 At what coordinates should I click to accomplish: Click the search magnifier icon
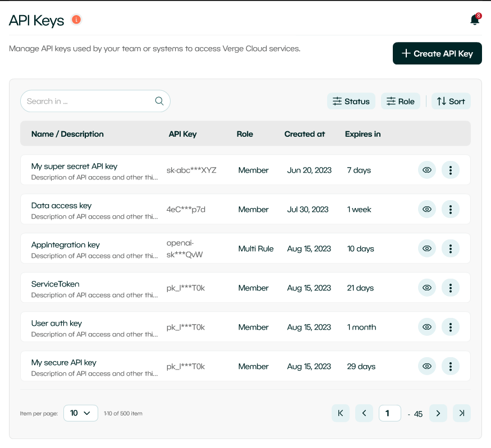(x=159, y=101)
